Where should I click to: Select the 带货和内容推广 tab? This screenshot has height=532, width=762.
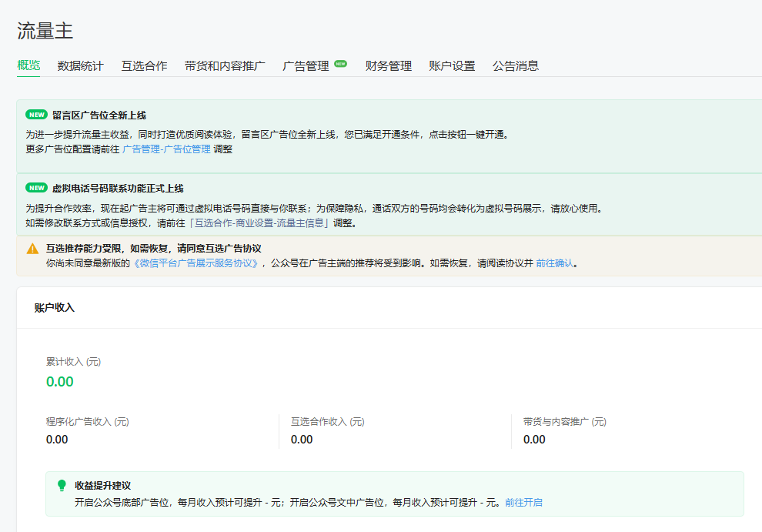coord(225,66)
